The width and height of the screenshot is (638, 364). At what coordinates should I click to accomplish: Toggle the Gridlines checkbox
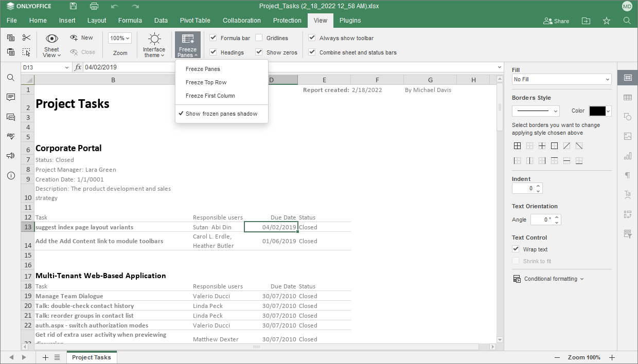point(258,38)
